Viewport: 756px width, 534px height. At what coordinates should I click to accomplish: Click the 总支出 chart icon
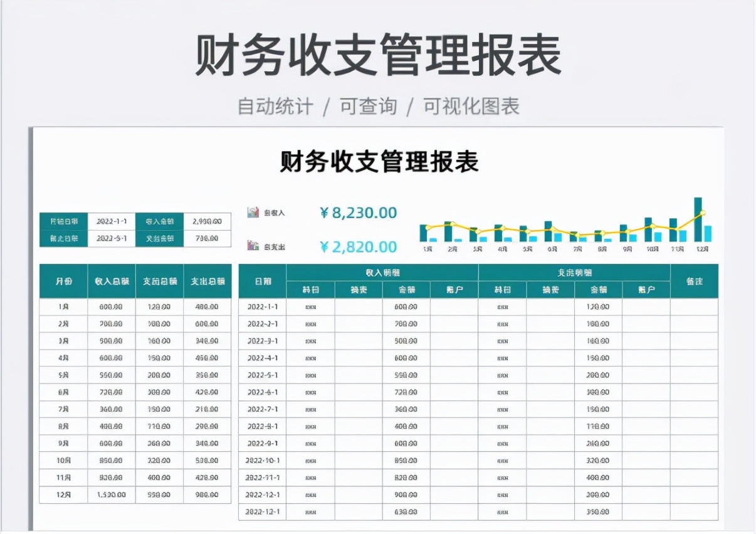point(252,246)
